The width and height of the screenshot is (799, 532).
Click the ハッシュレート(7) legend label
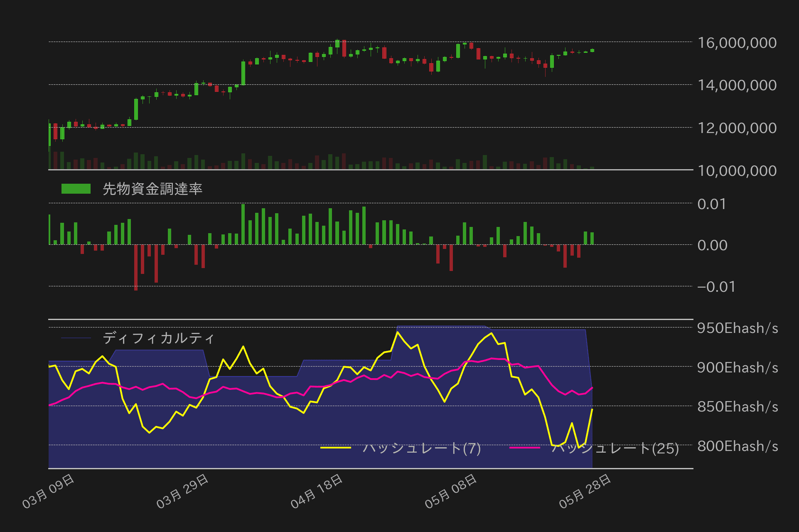click(x=421, y=448)
